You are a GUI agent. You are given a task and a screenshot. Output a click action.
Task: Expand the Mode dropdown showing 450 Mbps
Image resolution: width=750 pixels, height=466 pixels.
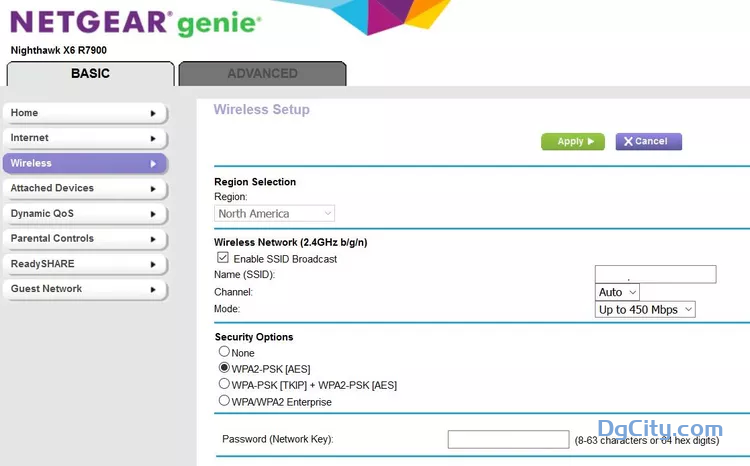click(x=644, y=310)
